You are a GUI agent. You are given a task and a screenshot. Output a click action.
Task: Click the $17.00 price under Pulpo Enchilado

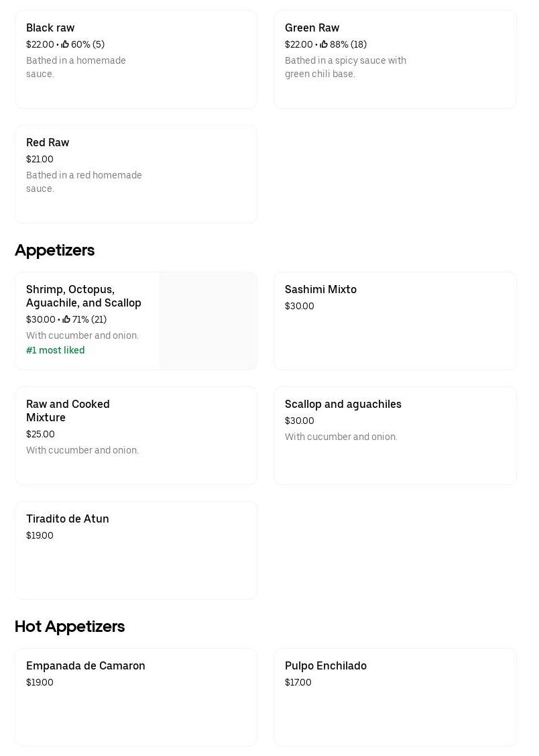298,682
